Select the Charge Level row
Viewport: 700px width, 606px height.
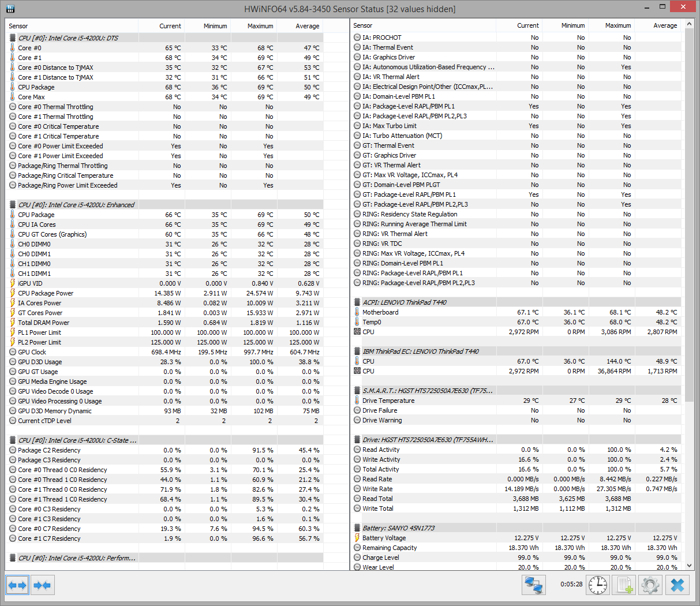pyautogui.click(x=516, y=558)
